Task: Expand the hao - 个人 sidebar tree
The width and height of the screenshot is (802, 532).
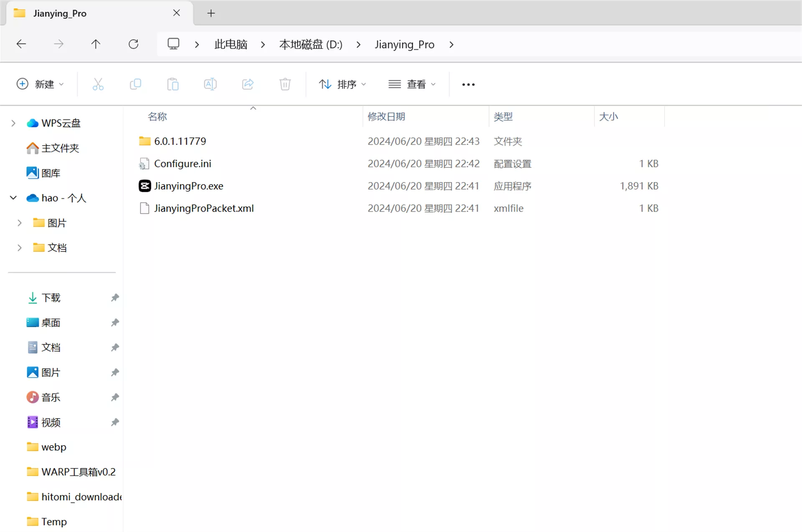Action: (x=13, y=198)
